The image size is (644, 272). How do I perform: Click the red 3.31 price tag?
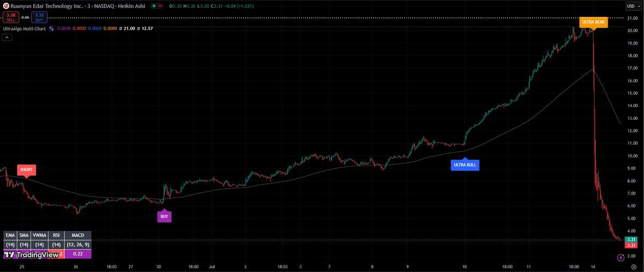pos(632,245)
